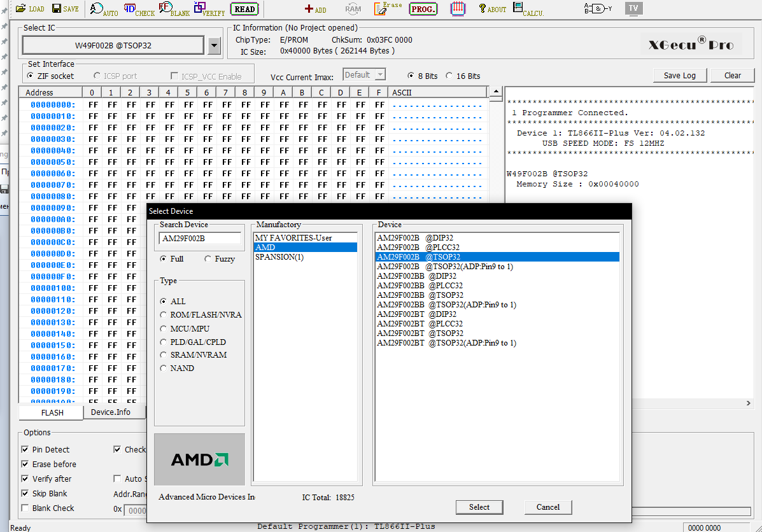Clear the programmer log
Viewport: 762px width, 532px height.
coord(732,75)
